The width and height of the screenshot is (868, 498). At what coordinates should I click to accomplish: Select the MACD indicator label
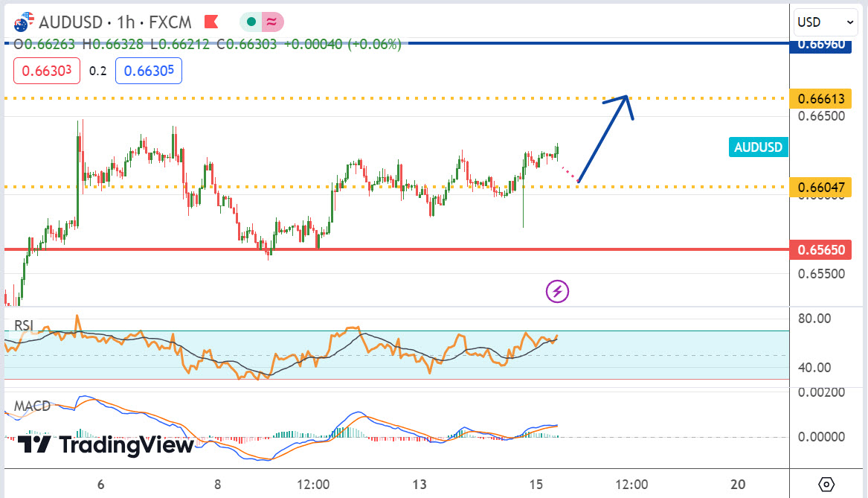point(32,406)
